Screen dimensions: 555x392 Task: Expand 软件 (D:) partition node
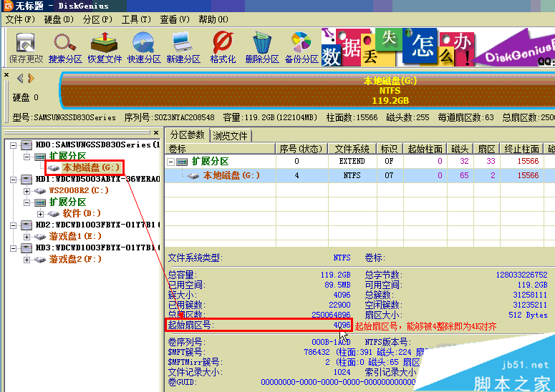(40, 214)
